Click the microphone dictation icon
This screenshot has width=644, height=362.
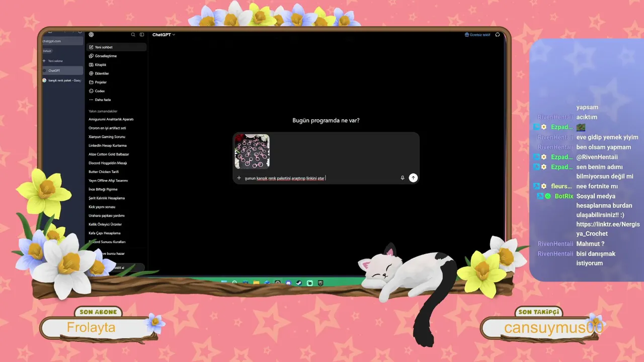coord(403,177)
